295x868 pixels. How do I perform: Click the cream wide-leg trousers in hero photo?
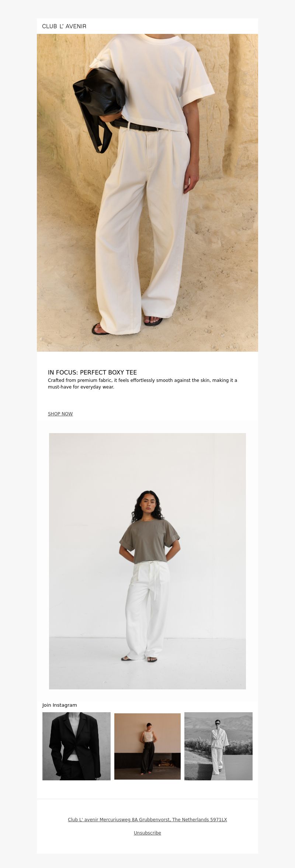click(x=142, y=228)
